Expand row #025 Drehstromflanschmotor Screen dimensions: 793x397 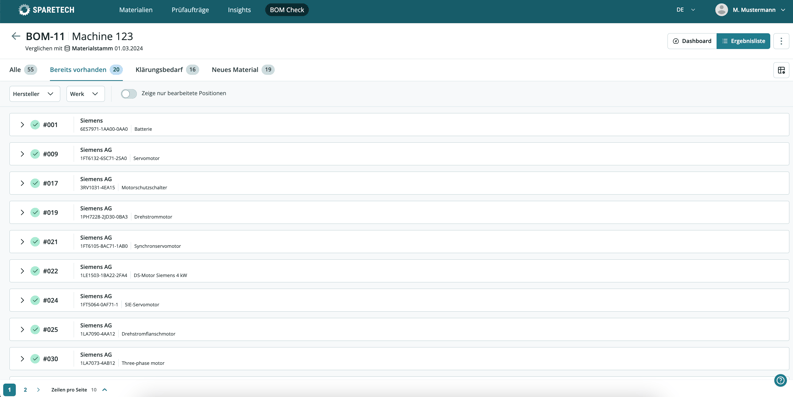click(x=22, y=330)
